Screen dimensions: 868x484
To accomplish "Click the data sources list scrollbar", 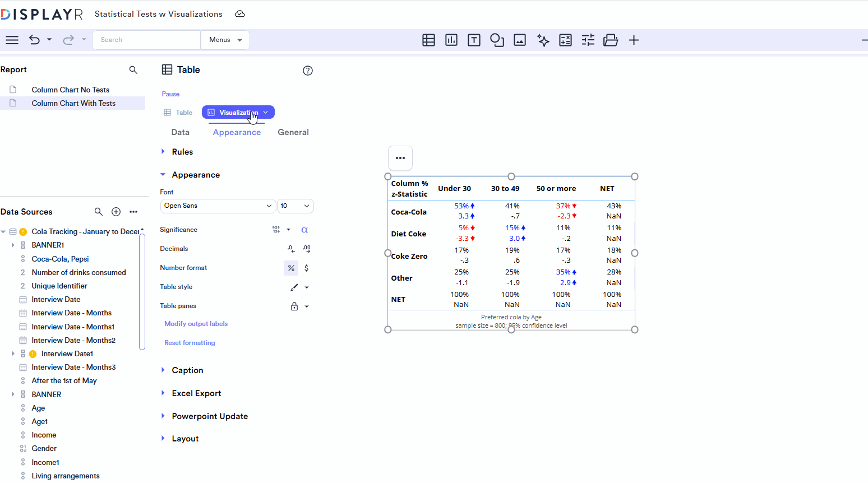I will 142,291.
